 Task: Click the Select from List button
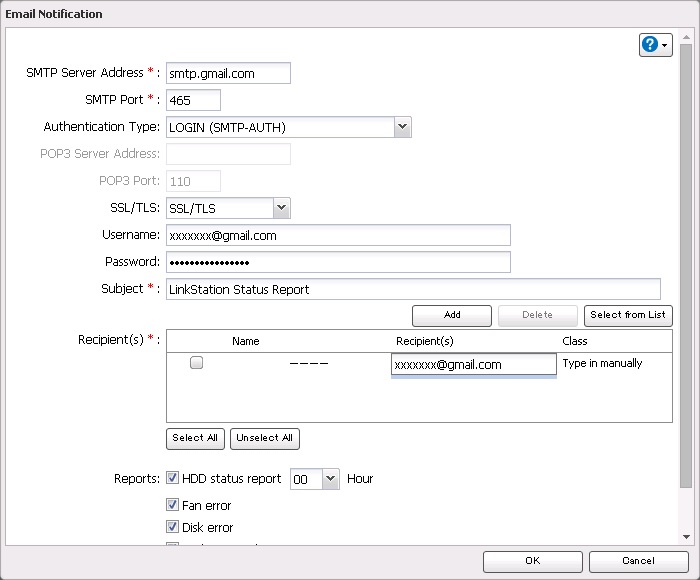[x=628, y=315]
